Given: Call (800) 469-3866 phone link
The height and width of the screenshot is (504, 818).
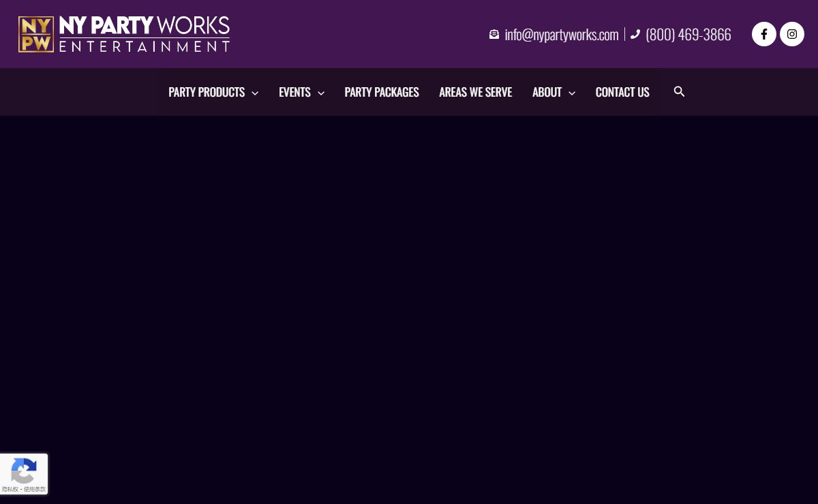Looking at the screenshot, I should (688, 34).
